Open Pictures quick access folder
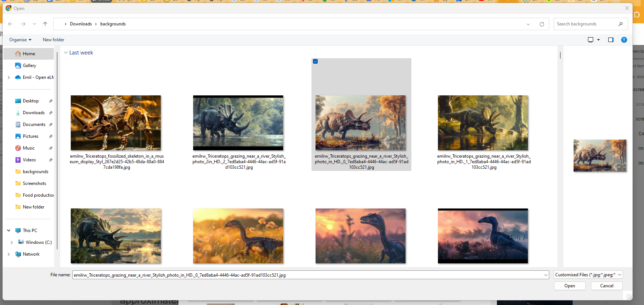 coord(31,136)
